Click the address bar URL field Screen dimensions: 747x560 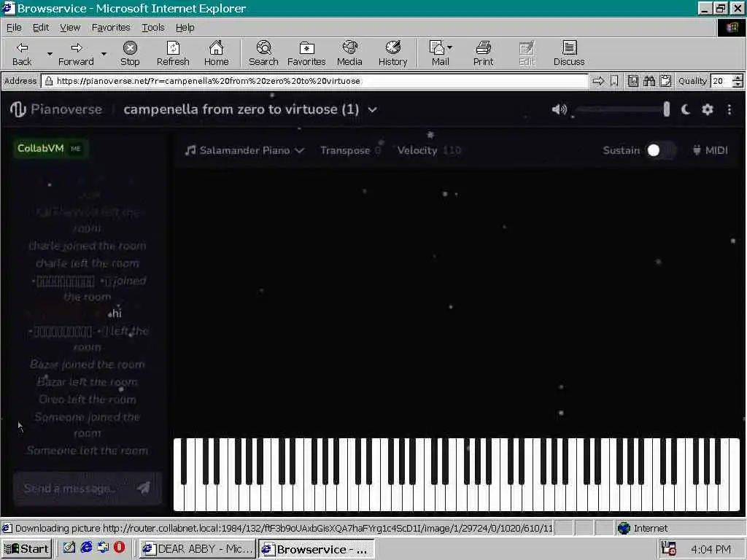pos(314,81)
